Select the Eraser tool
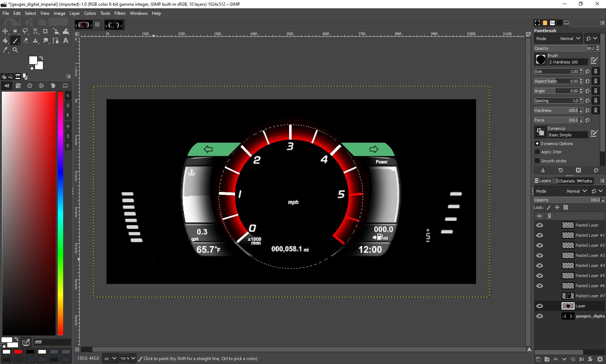This screenshot has height=364, width=606. click(x=25, y=41)
